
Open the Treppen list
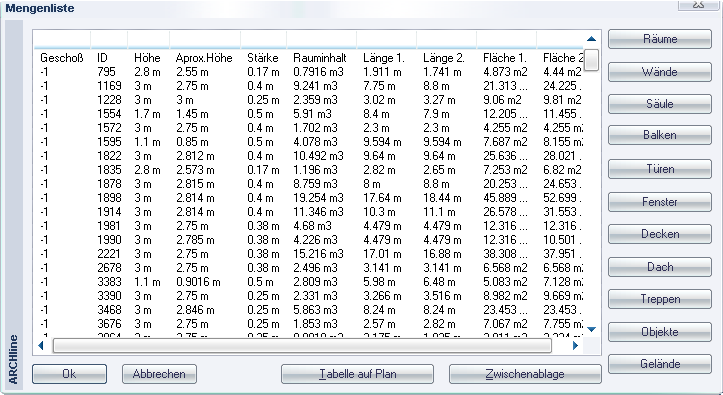tap(660, 299)
